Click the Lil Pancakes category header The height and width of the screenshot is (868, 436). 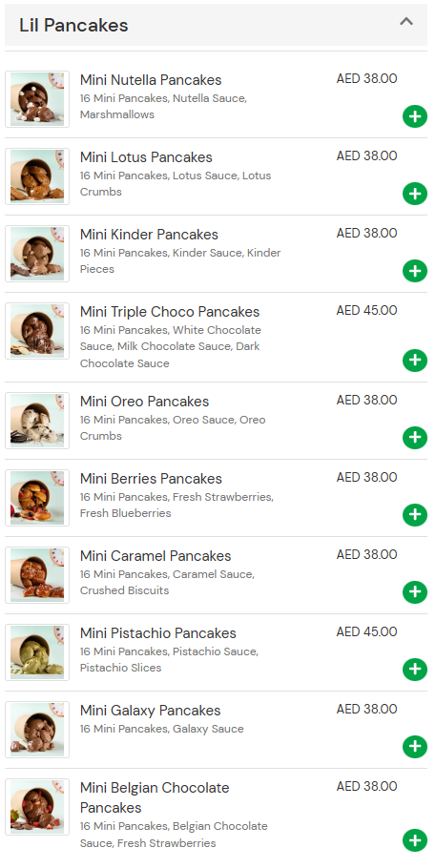(216, 25)
